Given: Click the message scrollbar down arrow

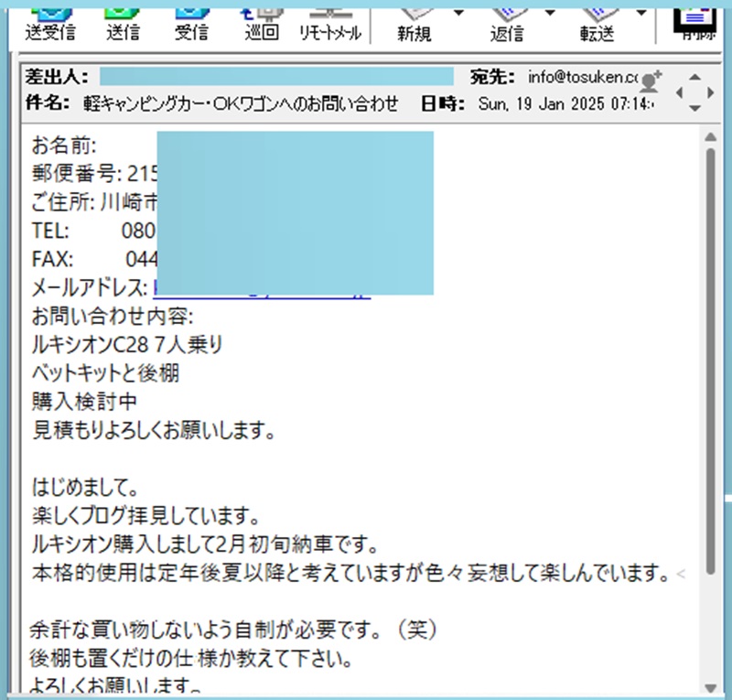Looking at the screenshot, I should tap(709, 688).
